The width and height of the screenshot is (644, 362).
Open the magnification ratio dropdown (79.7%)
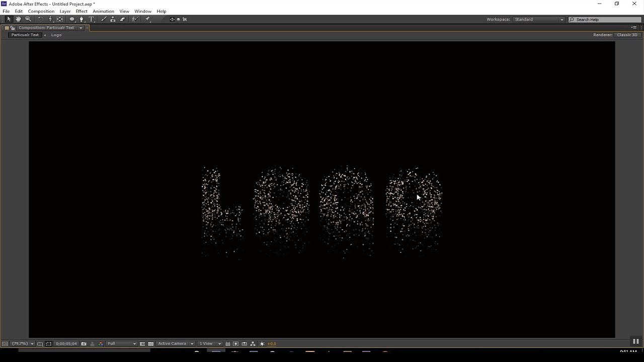23,344
